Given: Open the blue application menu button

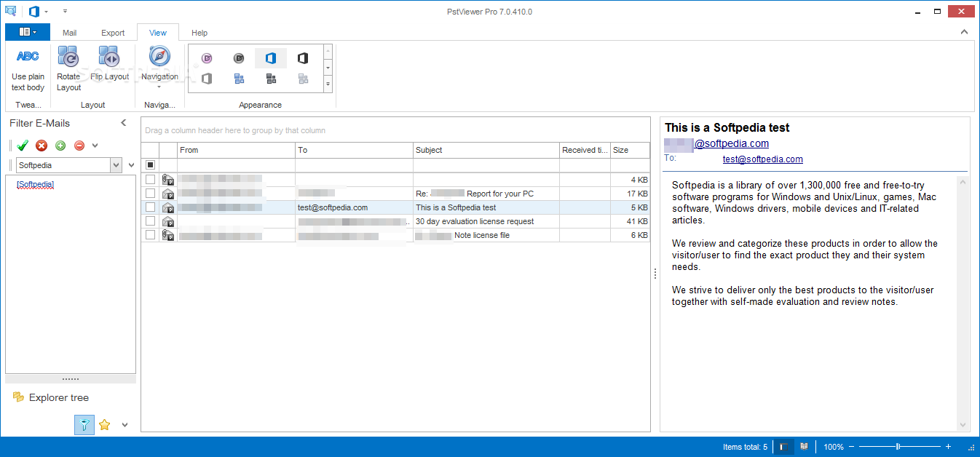Looking at the screenshot, I should 28,32.
